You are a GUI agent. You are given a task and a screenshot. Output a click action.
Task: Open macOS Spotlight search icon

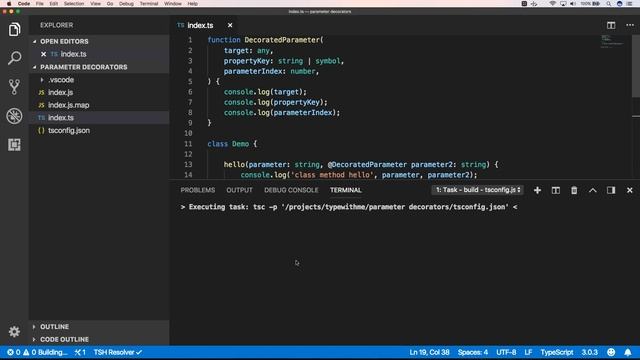[x=609, y=4]
